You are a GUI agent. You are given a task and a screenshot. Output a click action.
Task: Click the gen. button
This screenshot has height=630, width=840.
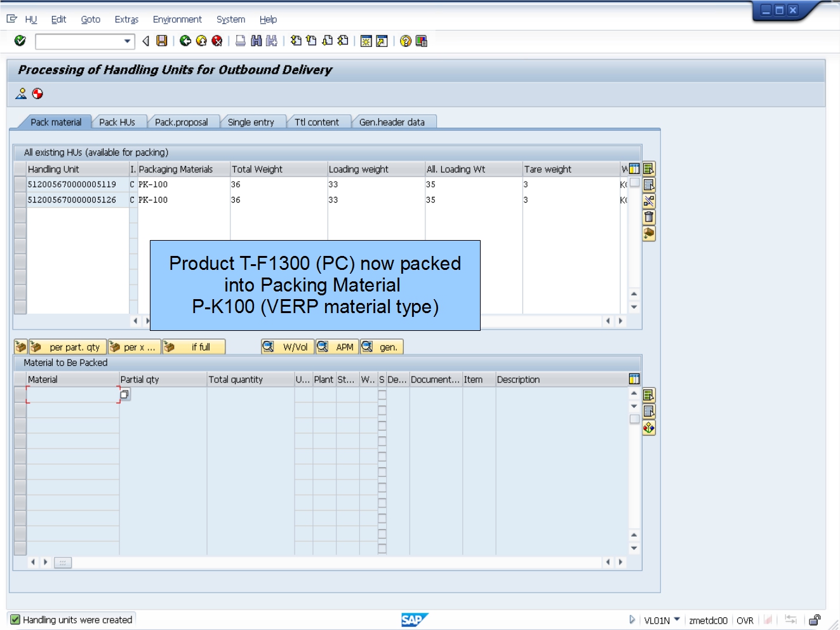click(382, 347)
